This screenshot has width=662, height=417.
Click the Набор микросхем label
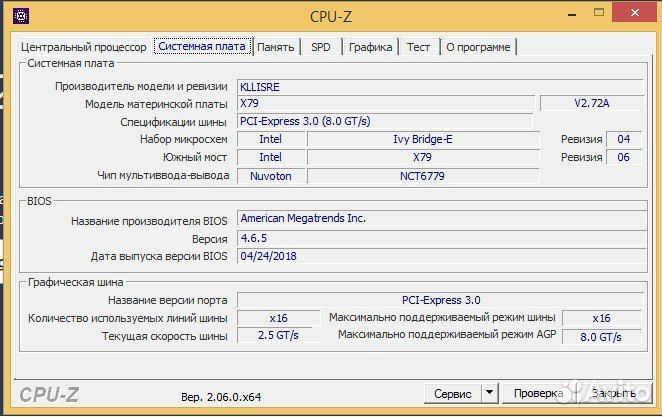184,139
